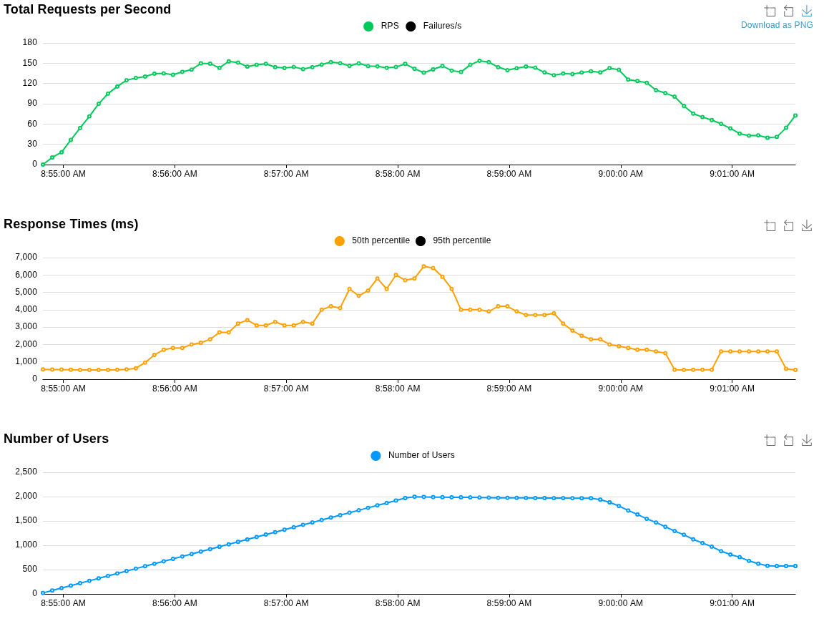824x644 pixels.
Task: Click the final RPS data point on the green line
Action: 795,115
